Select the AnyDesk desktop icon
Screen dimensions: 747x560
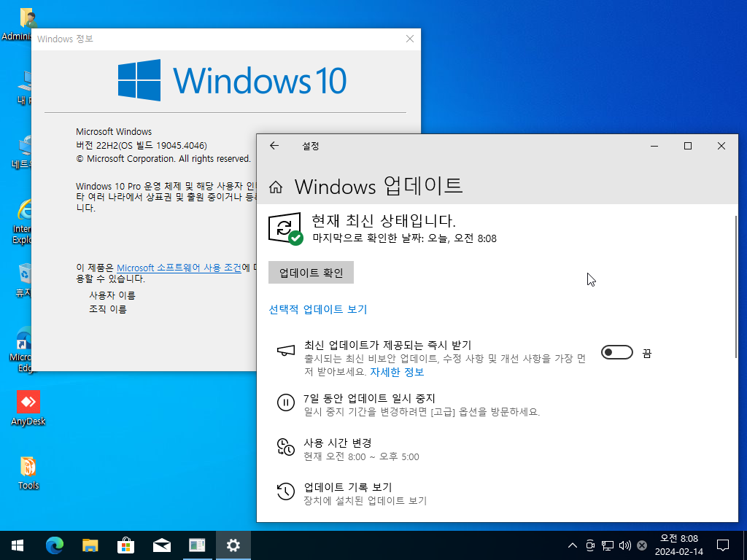(28, 408)
